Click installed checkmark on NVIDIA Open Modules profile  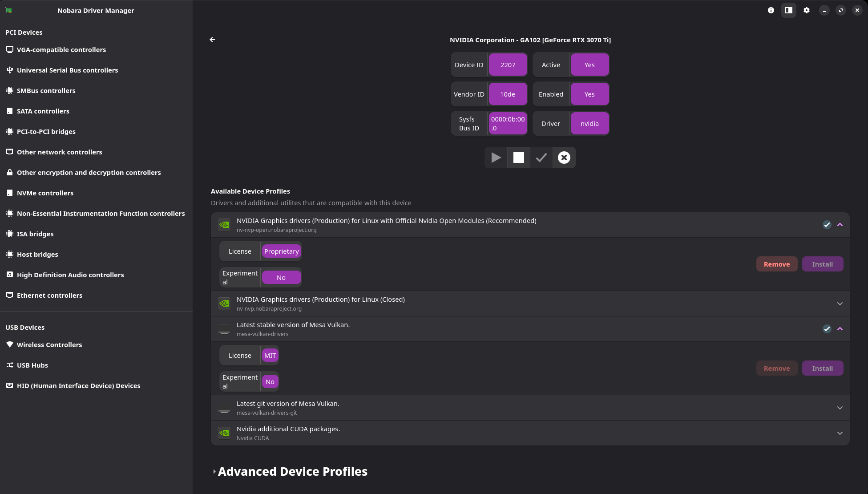(827, 225)
